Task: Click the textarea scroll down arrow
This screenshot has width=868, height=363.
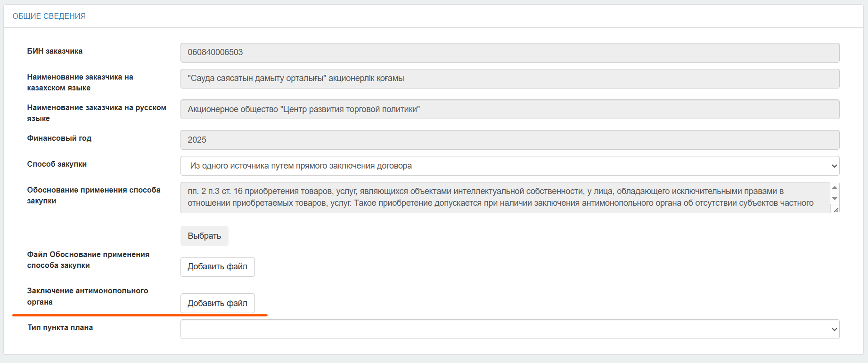Action: (835, 199)
